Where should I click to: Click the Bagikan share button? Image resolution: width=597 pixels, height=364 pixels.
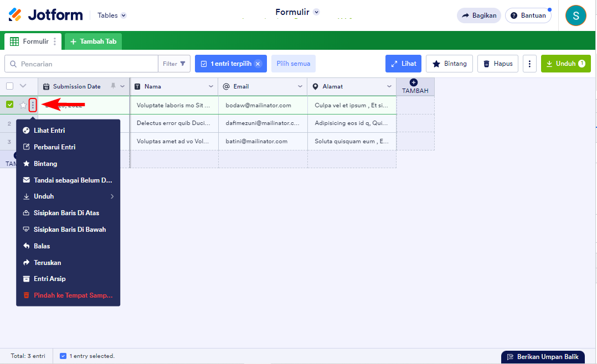pyautogui.click(x=478, y=15)
